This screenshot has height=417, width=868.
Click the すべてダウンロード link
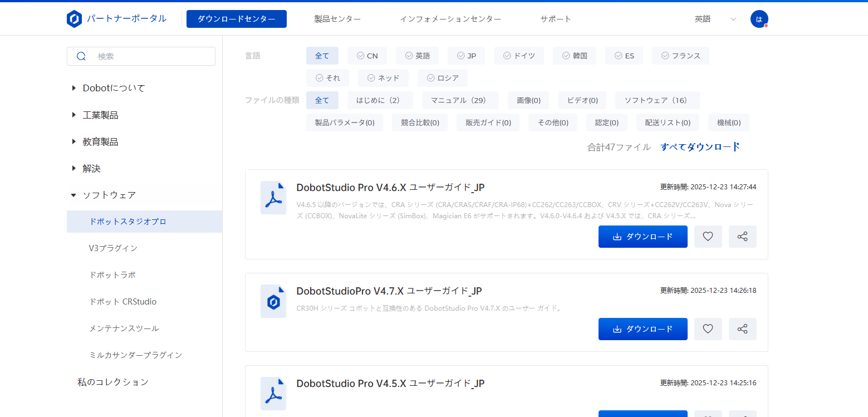[x=700, y=147]
